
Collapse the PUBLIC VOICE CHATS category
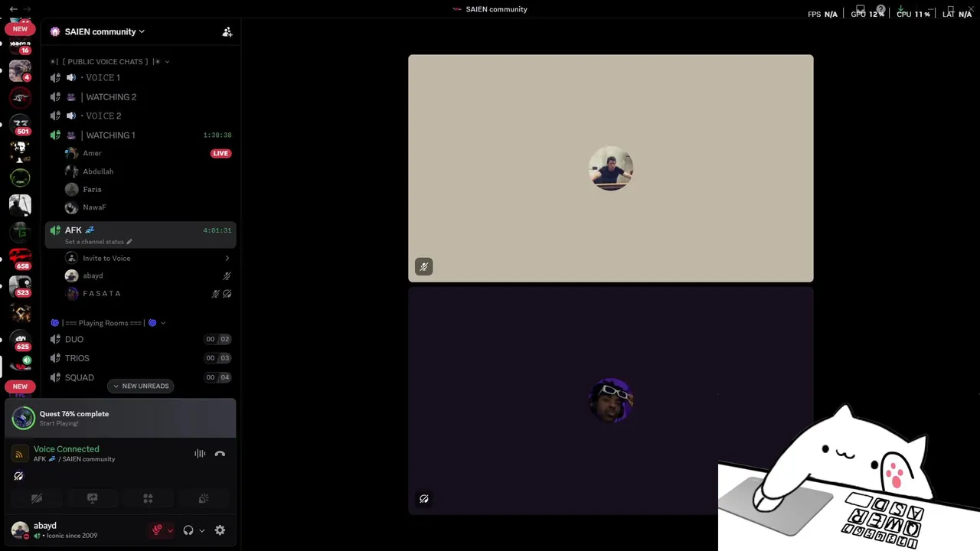click(109, 61)
